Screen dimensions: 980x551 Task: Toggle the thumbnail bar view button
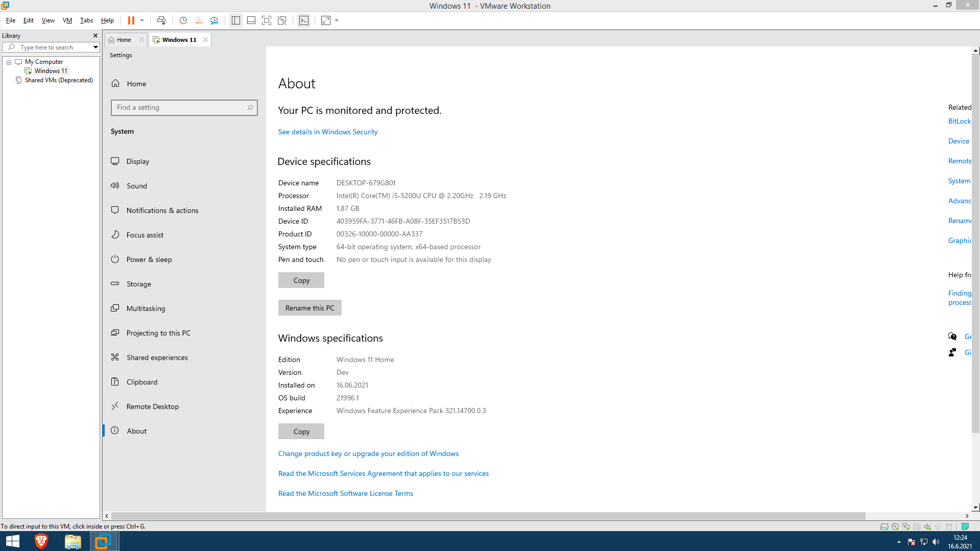pos(251,20)
